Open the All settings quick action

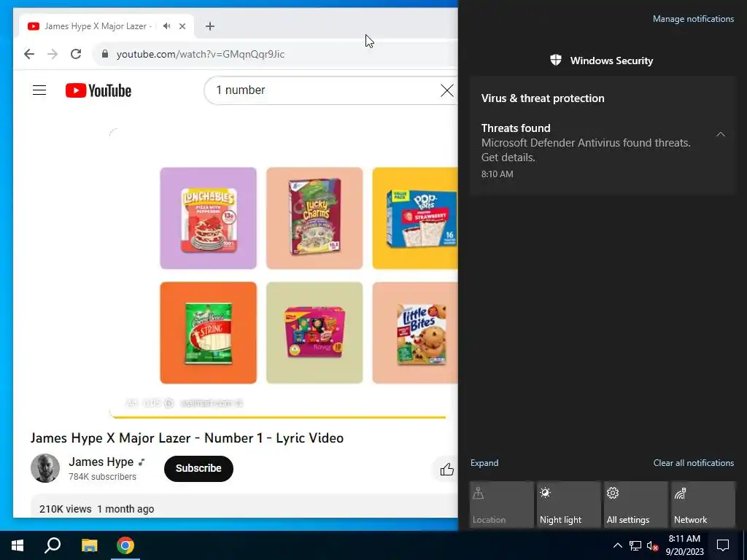point(636,505)
